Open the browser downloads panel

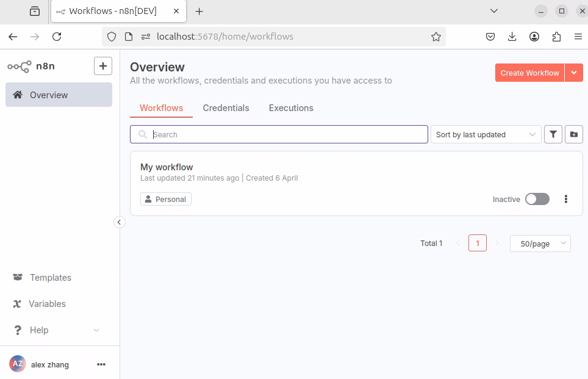click(512, 37)
